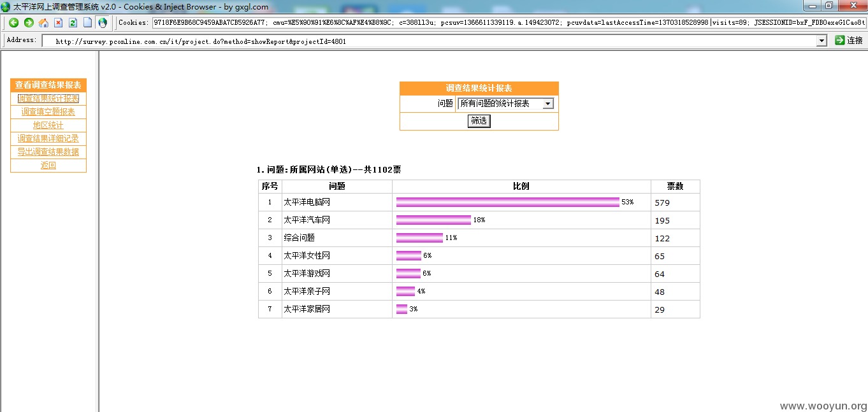Open the 调查填空题报表 link
868x412 pixels.
[48, 112]
